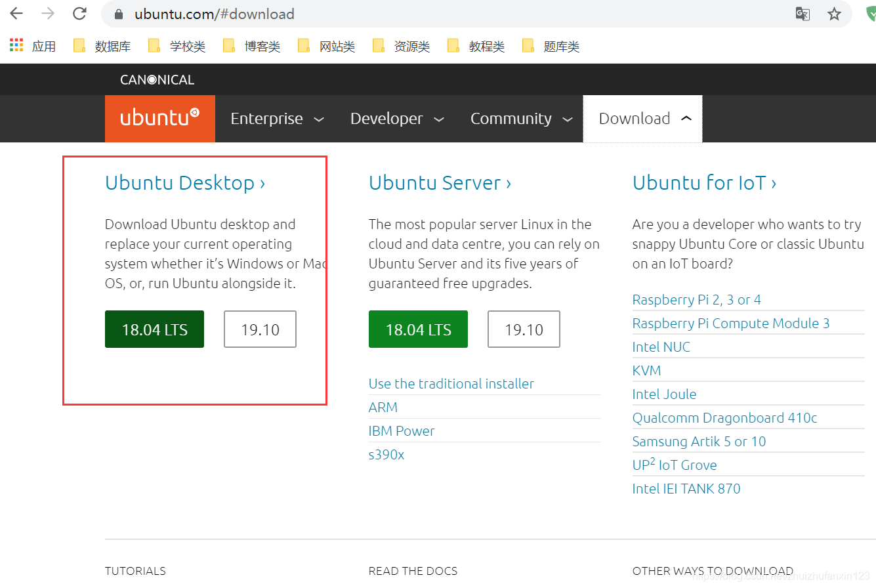Open the ARM server link

383,407
